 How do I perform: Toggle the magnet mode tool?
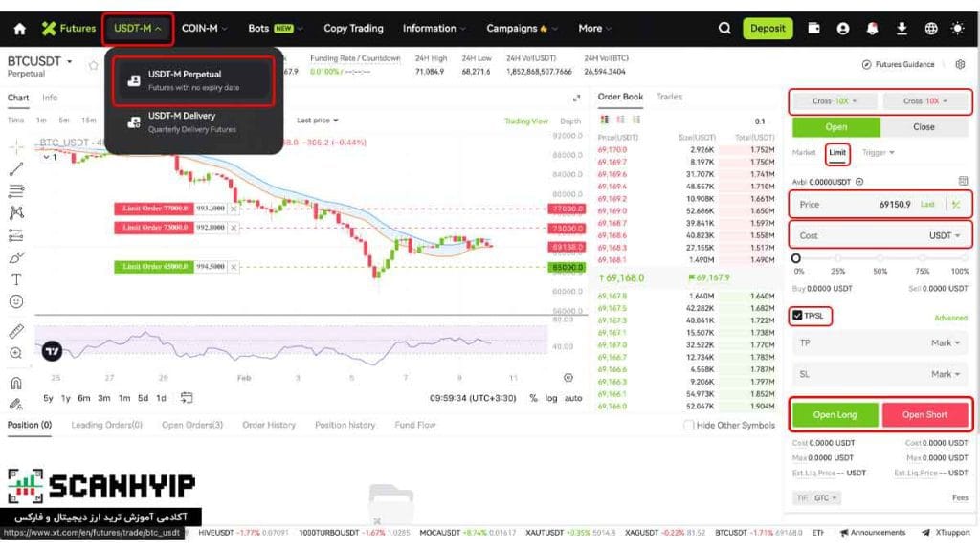[16, 383]
